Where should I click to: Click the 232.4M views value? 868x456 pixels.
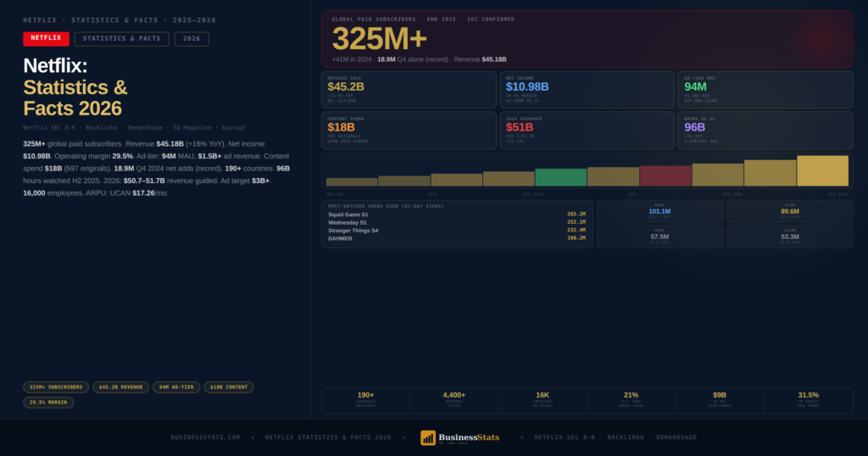pos(576,230)
